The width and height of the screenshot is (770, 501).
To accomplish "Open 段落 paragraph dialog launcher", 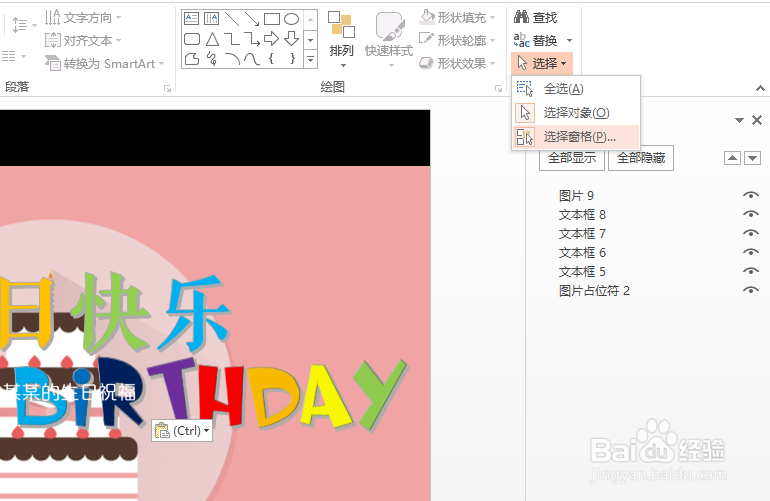I will [x=167, y=88].
